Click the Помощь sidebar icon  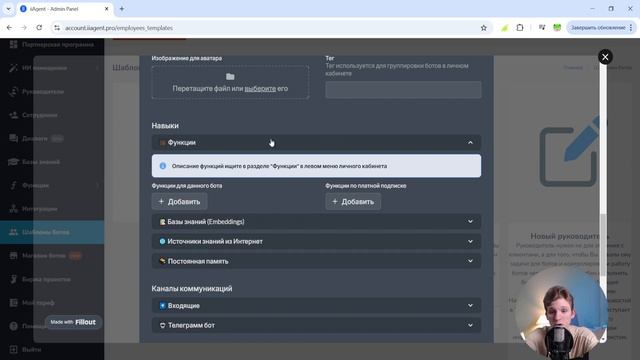[x=13, y=326]
